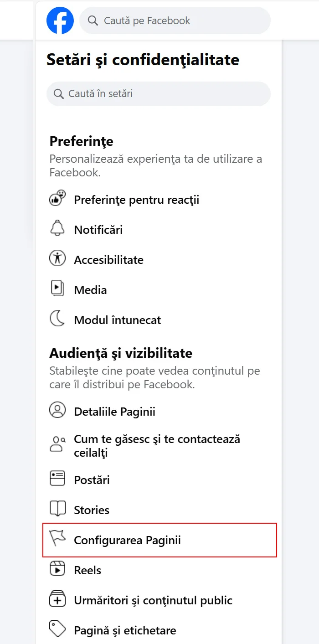The height and width of the screenshot is (644, 319).
Task: Click the Notificări bell icon
Action: pos(57,229)
